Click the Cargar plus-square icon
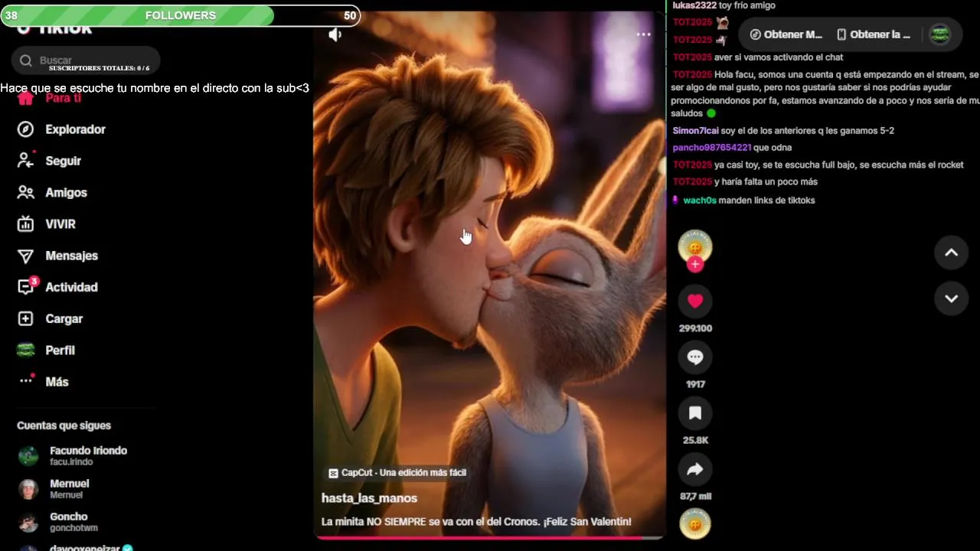Viewport: 980px width, 551px height. click(x=25, y=318)
